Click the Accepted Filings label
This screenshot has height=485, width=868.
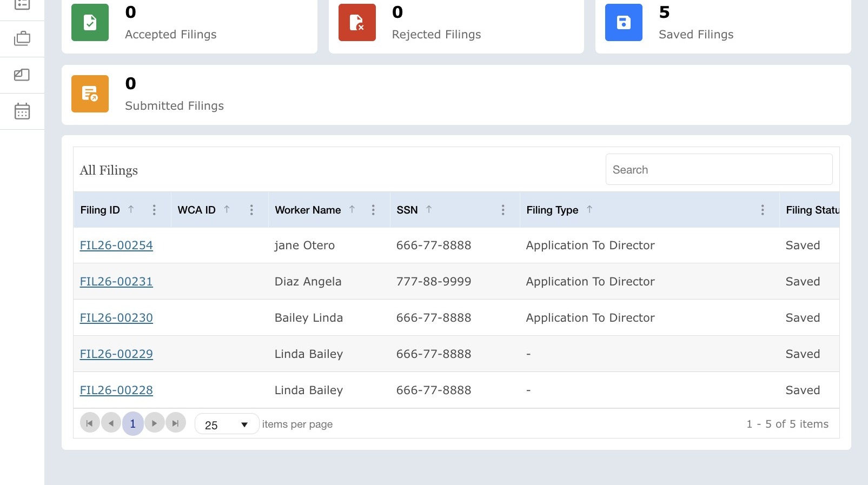171,35
